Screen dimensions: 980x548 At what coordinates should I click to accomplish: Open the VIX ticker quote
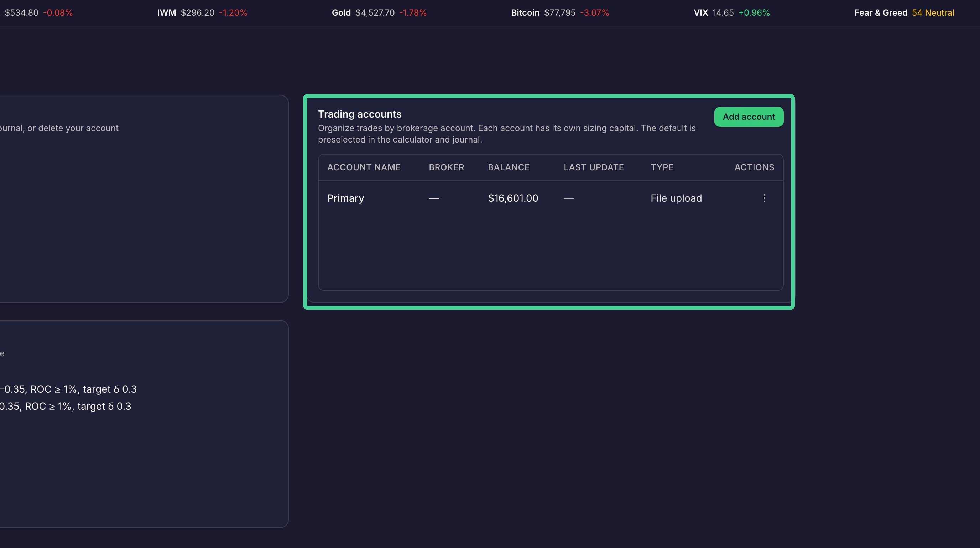click(x=731, y=12)
